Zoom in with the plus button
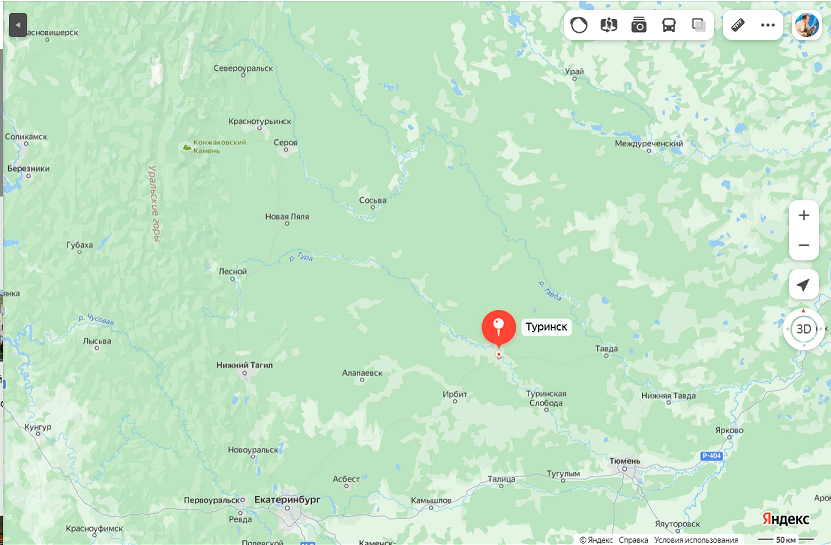Viewport: 831px width, 545px height. (x=804, y=215)
